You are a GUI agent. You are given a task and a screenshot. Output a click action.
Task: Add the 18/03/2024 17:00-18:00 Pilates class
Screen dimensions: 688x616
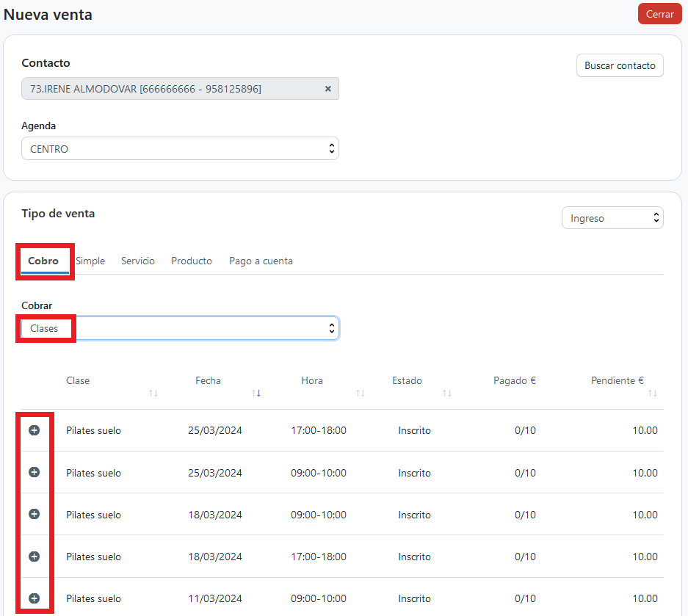point(35,557)
